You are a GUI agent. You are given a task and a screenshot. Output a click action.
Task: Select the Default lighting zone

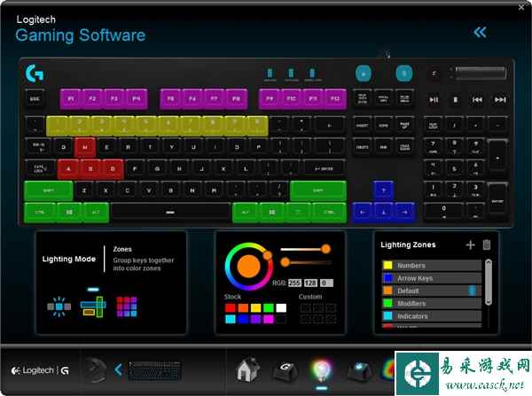coord(432,291)
